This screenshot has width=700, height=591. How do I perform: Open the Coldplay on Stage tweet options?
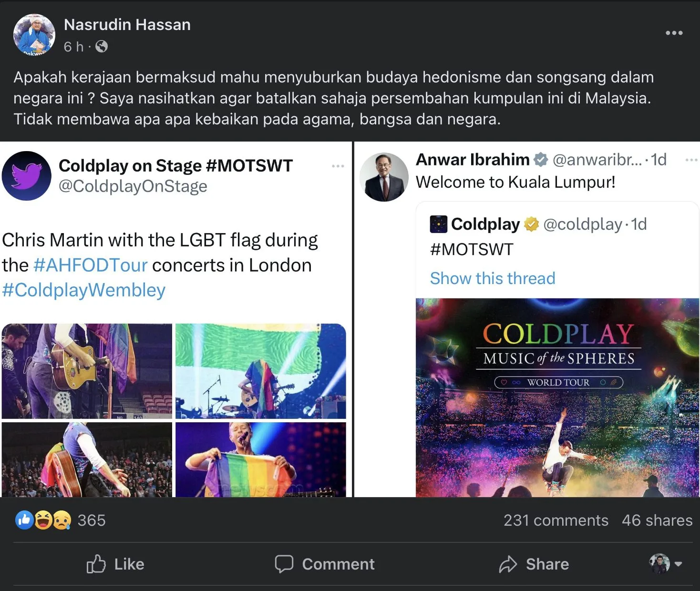click(x=338, y=166)
